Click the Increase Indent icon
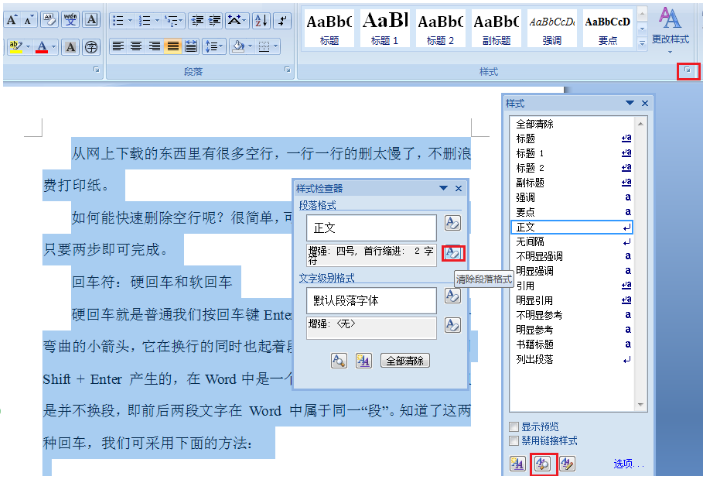The image size is (710, 483). pos(214,20)
